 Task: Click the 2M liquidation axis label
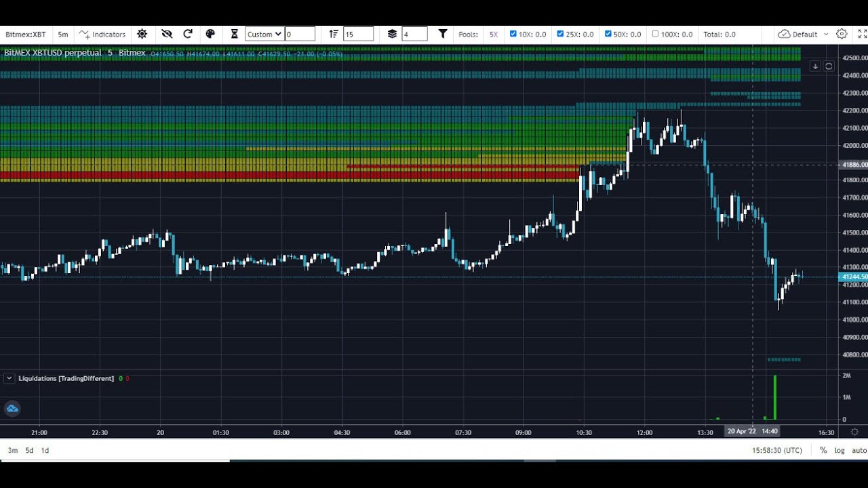coord(846,375)
